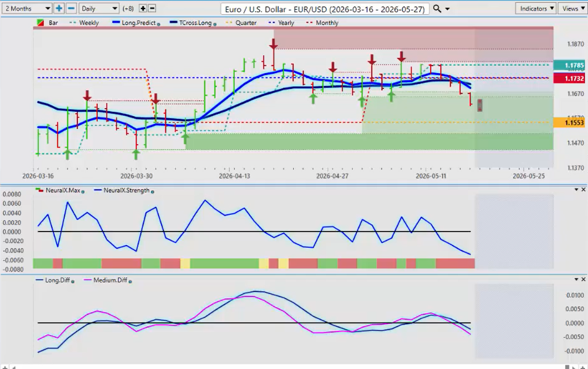Click the 2026-04-13 date label
The height and width of the screenshot is (369, 588).
234,176
